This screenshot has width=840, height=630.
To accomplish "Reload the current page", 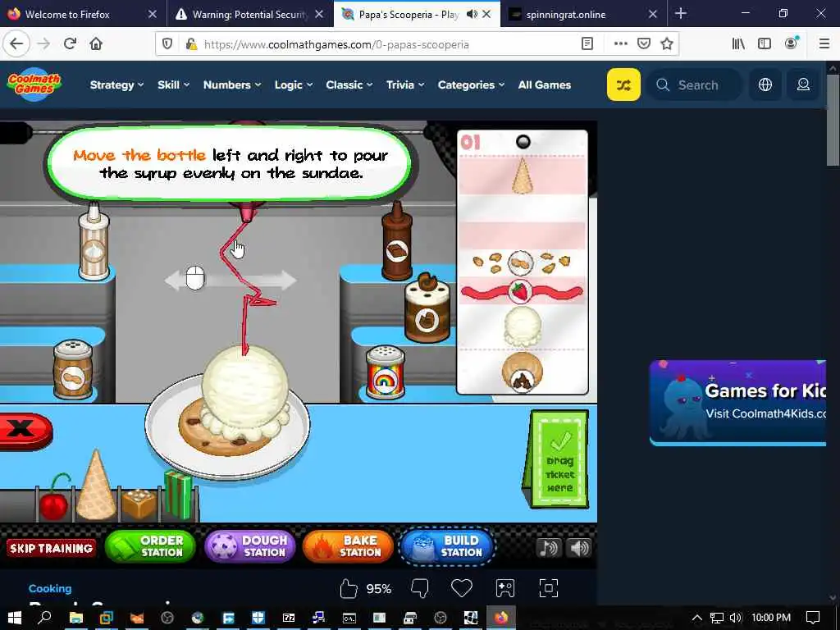I will tap(70, 43).
